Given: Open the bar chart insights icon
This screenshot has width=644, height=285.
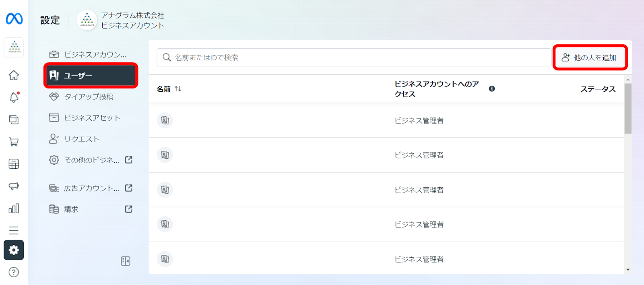Looking at the screenshot, I should pos(14,208).
